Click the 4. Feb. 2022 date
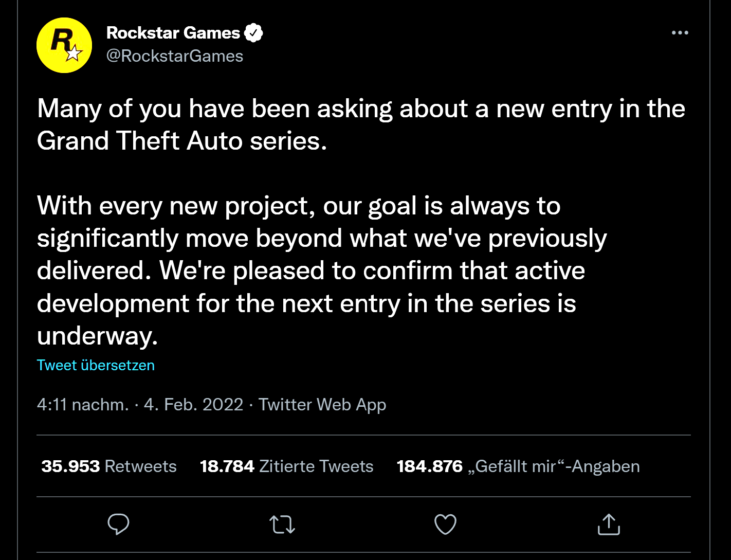The image size is (731, 560). (193, 405)
